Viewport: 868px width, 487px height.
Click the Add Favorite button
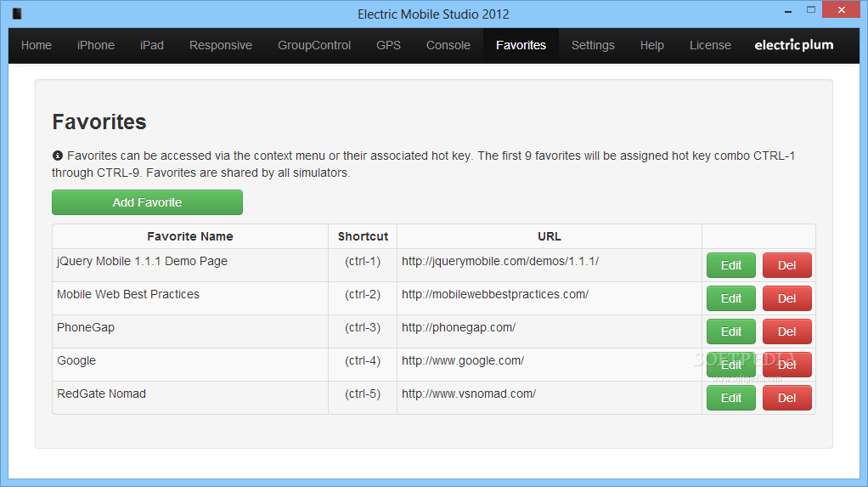coord(147,202)
